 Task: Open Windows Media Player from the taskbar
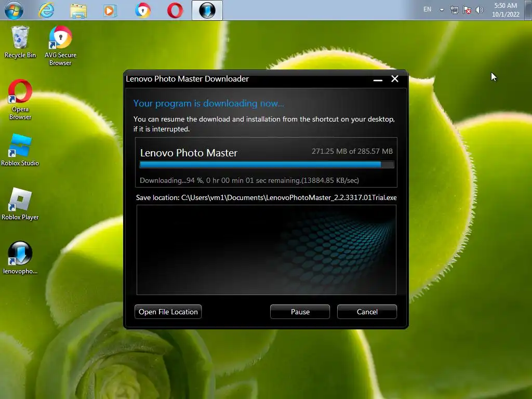click(110, 10)
